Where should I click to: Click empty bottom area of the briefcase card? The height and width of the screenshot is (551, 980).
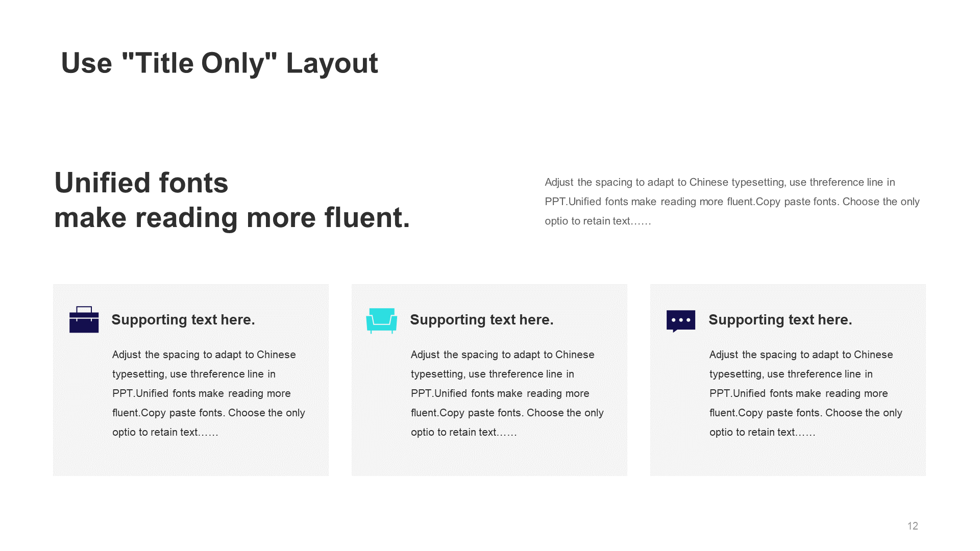click(x=191, y=458)
